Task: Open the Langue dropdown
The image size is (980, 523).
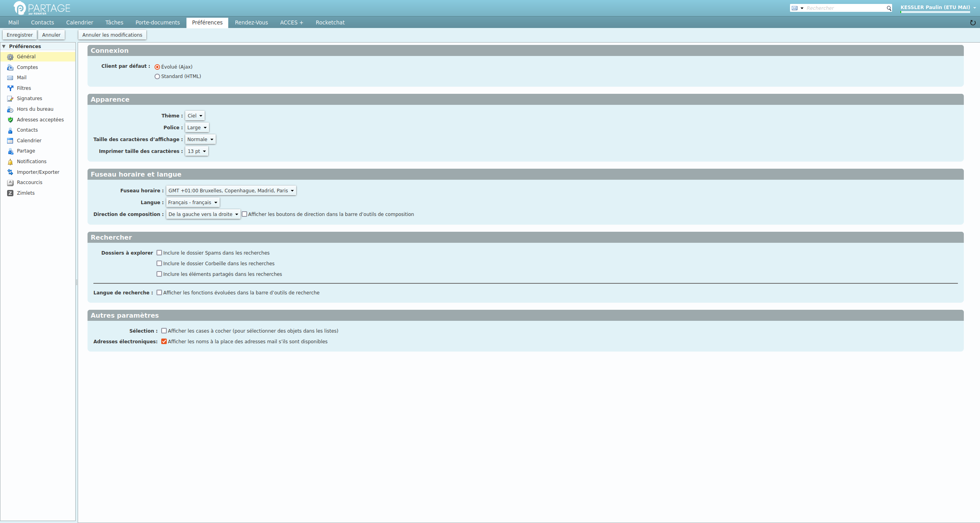Action: click(x=193, y=202)
